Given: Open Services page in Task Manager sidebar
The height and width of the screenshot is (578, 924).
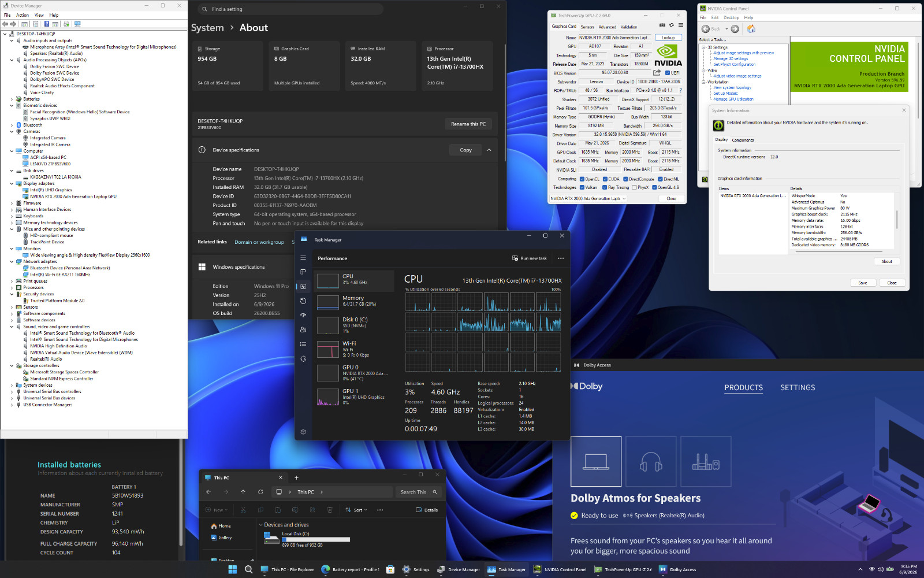Looking at the screenshot, I should click(x=303, y=358).
